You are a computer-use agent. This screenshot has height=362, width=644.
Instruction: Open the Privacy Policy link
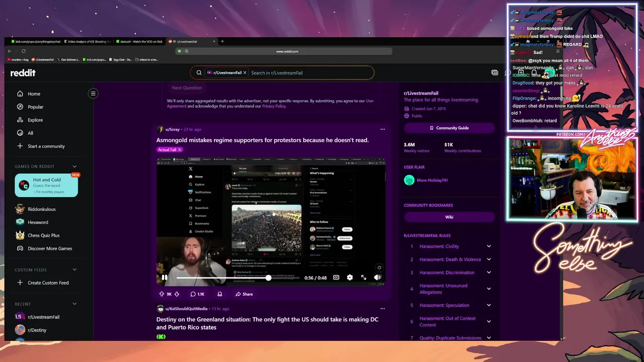(x=274, y=106)
